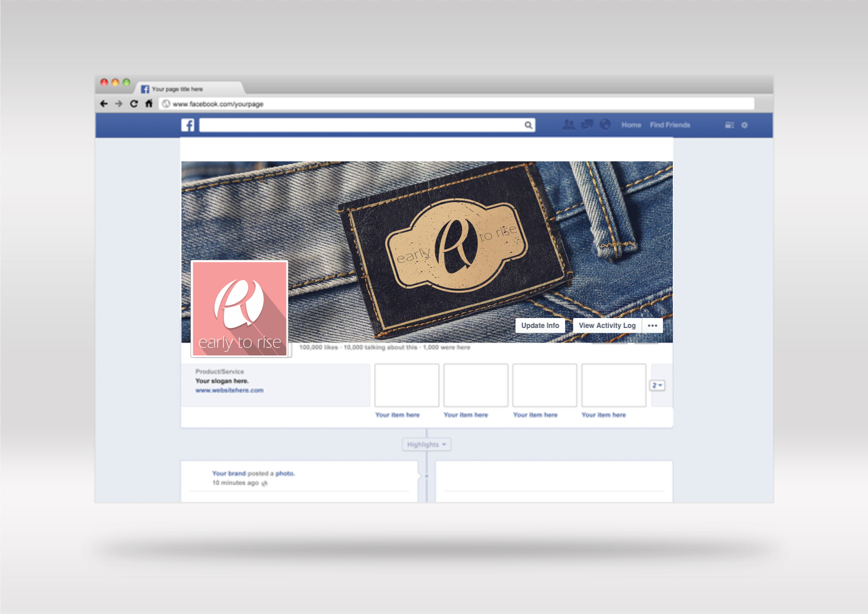868x614 pixels.
Task: Open the friend requests icon
Action: pos(569,125)
